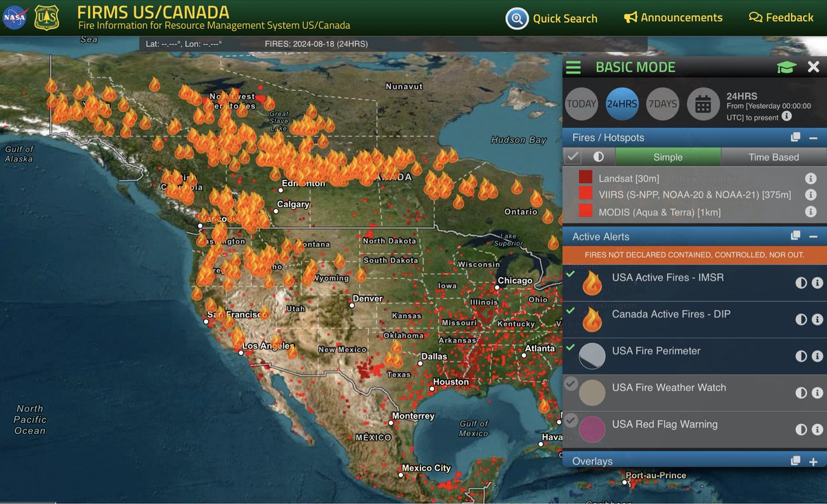Collapse the Active Alerts section
The height and width of the screenshot is (504, 827).
813,236
